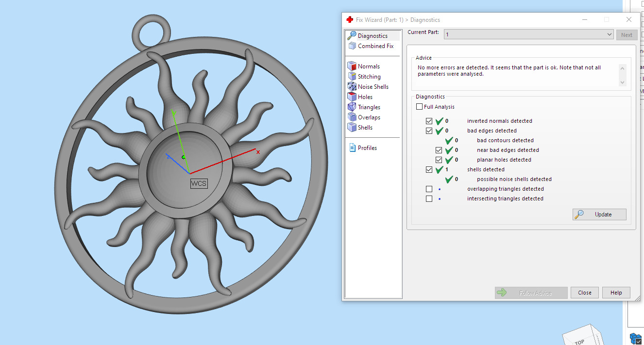Select the Normals cube icon
644x345 pixels.
tap(352, 66)
